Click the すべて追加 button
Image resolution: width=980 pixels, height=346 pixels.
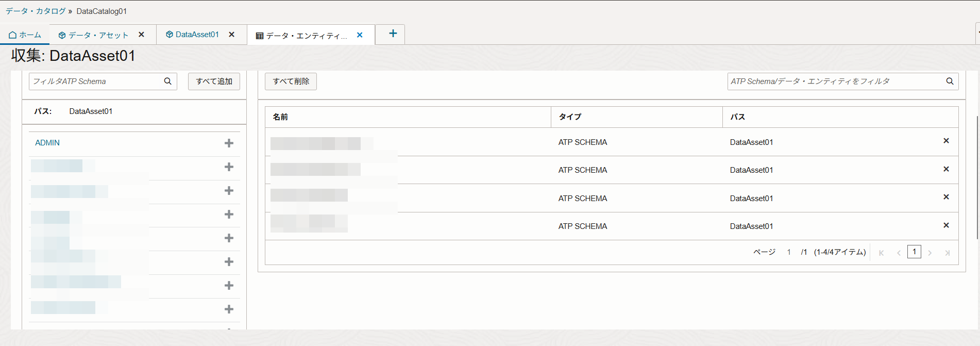click(214, 81)
